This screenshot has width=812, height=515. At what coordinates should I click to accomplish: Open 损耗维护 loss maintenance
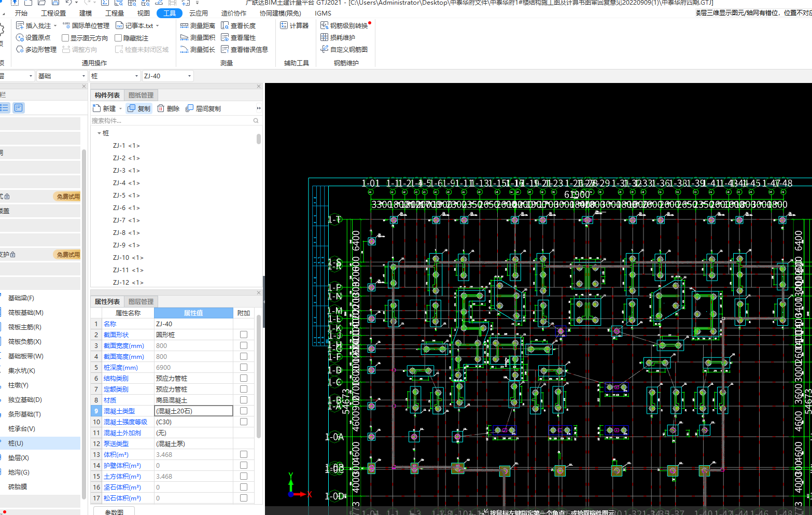(x=338, y=37)
